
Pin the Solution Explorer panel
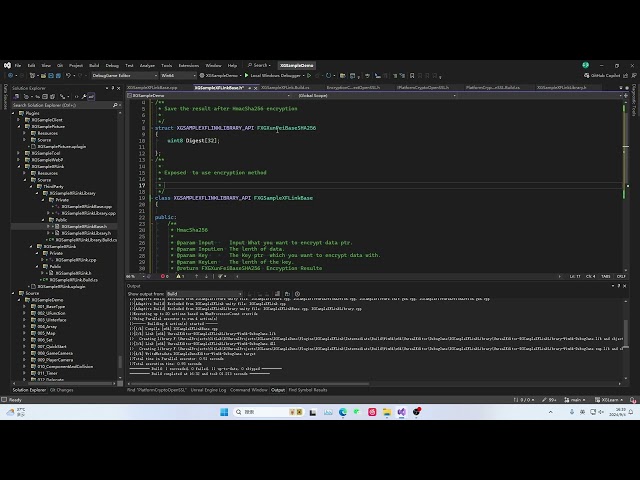(113, 88)
